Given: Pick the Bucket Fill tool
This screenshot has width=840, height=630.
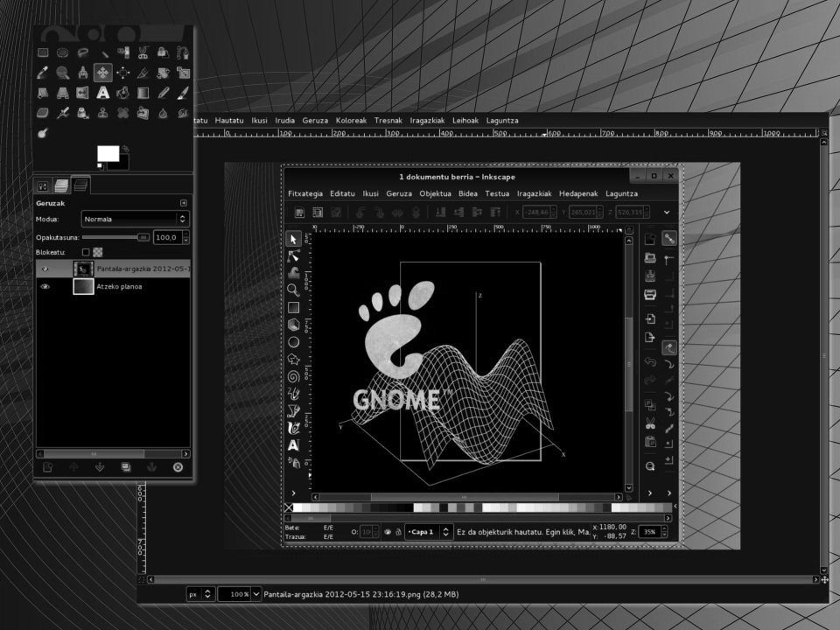Looking at the screenshot, I should (x=122, y=93).
